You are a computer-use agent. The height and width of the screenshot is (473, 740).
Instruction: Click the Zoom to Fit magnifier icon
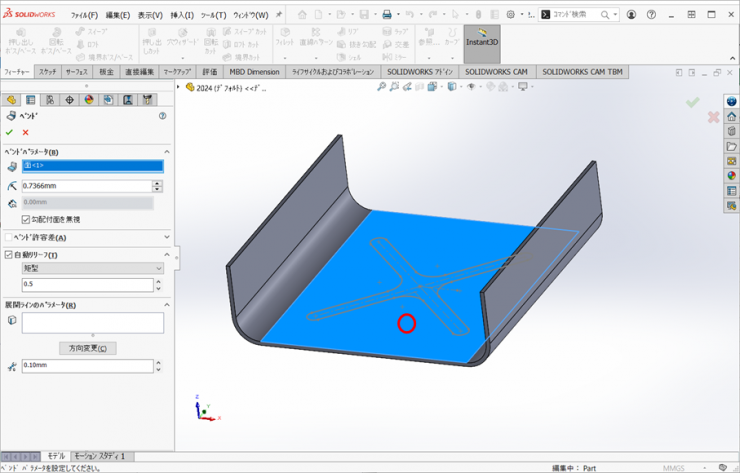[381, 87]
